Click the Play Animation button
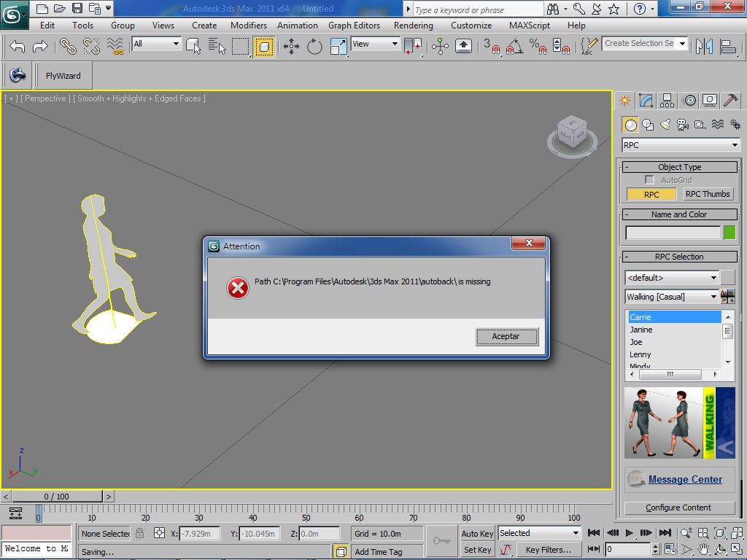The height and width of the screenshot is (560, 747). (x=629, y=533)
